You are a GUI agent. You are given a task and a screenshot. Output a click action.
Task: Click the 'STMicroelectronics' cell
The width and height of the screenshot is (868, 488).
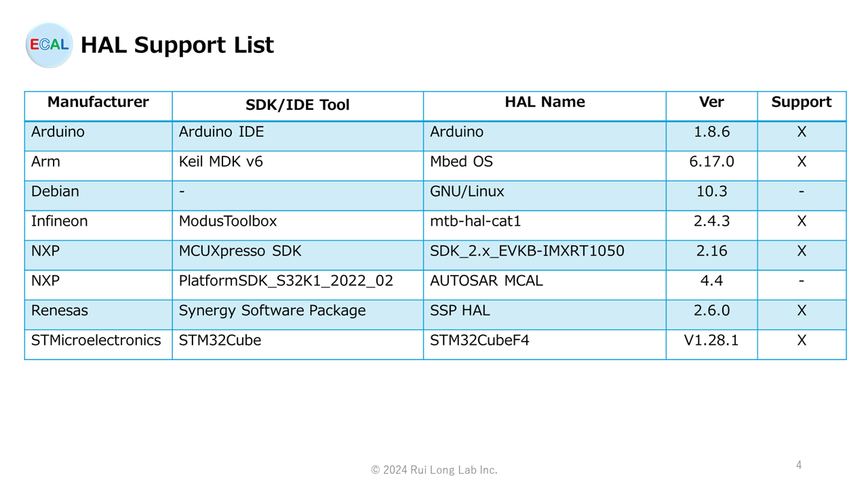tap(98, 344)
